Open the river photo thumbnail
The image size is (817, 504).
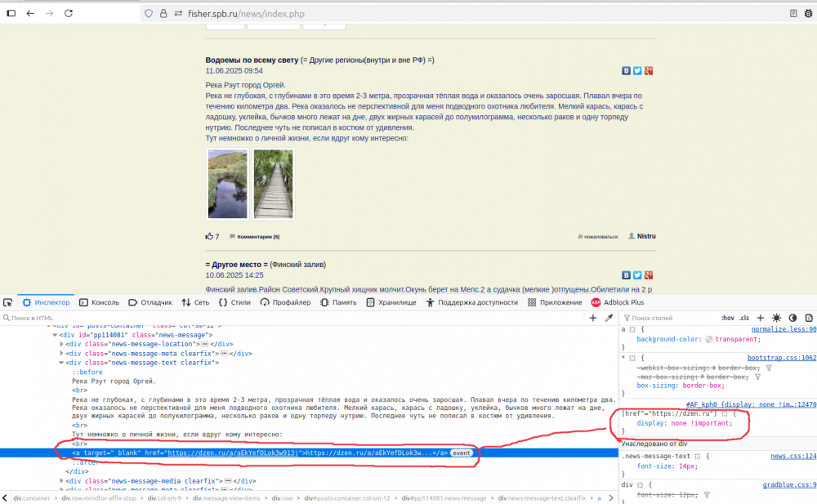[228, 184]
